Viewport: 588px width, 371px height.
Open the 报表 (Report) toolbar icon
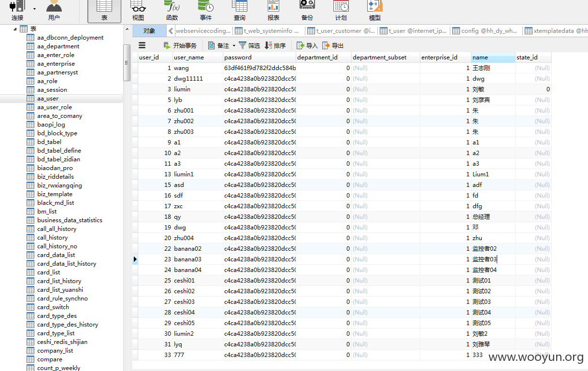[x=273, y=11]
